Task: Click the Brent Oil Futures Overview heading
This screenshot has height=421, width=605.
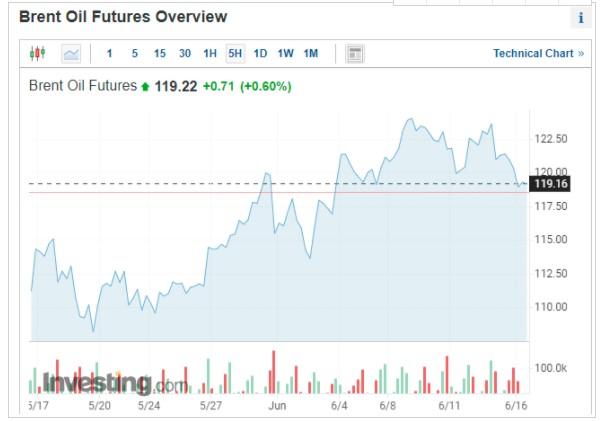Action: click(123, 17)
